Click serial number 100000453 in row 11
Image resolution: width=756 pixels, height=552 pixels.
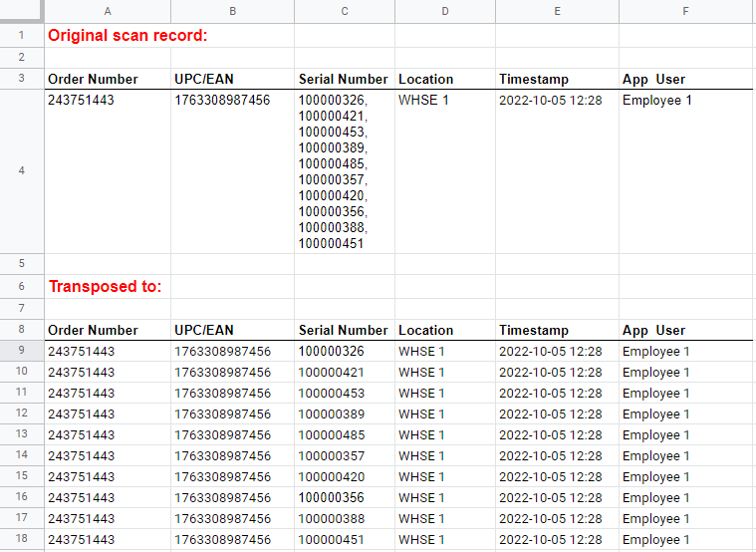pos(332,393)
